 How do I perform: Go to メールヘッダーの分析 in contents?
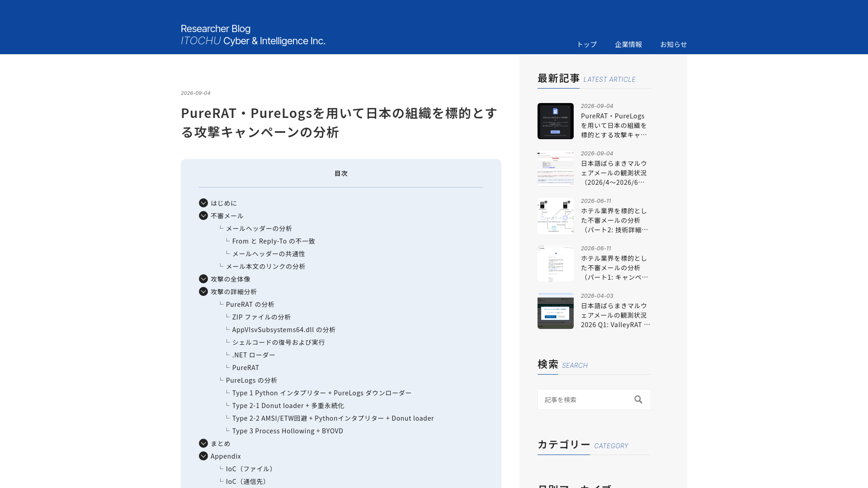click(259, 228)
